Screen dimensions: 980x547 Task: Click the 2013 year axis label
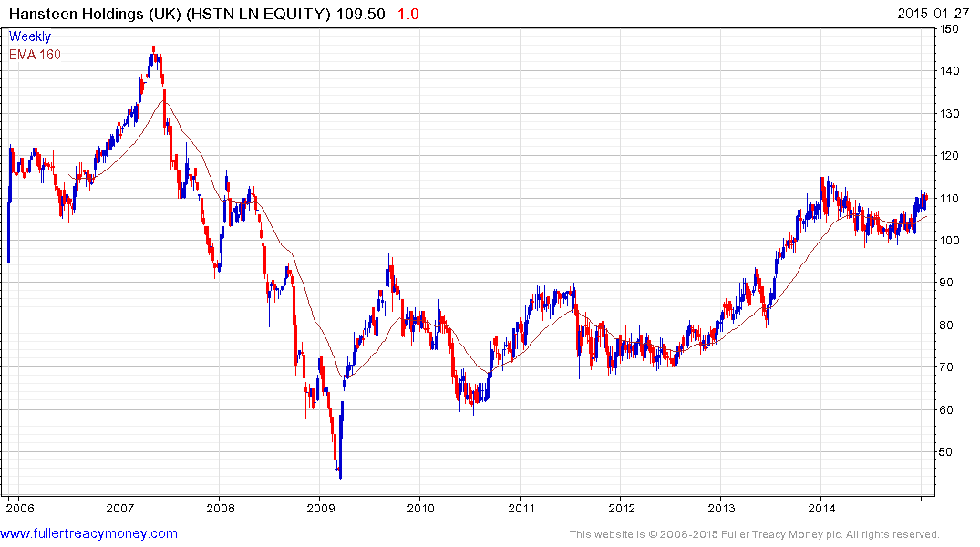point(721,508)
